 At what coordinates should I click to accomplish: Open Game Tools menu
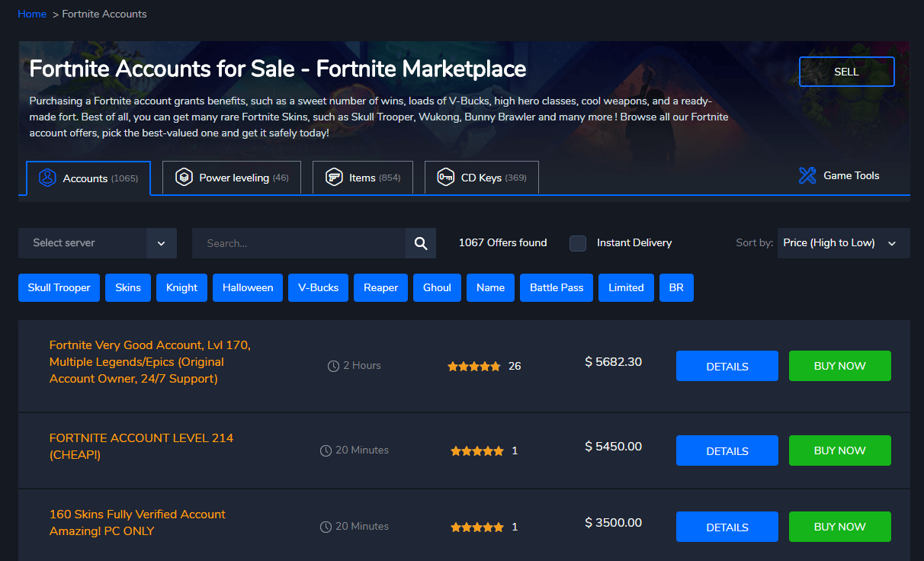point(839,175)
